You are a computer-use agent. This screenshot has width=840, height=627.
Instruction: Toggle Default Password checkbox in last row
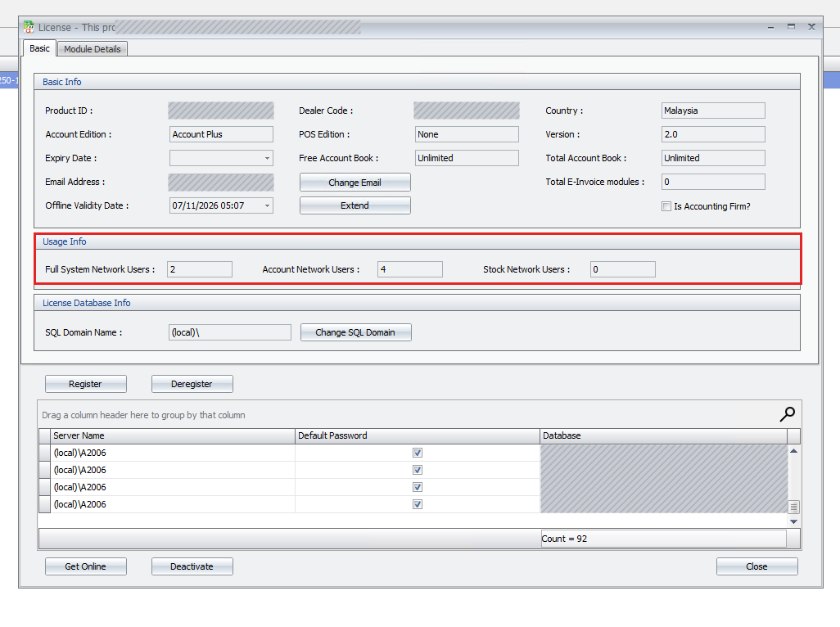(418, 504)
